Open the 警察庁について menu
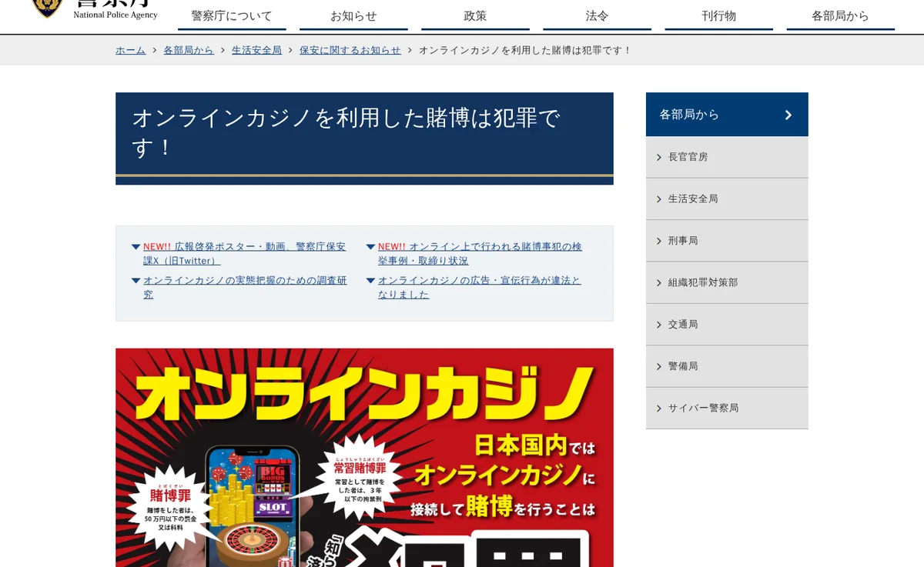This screenshot has height=567, width=924. point(232,15)
